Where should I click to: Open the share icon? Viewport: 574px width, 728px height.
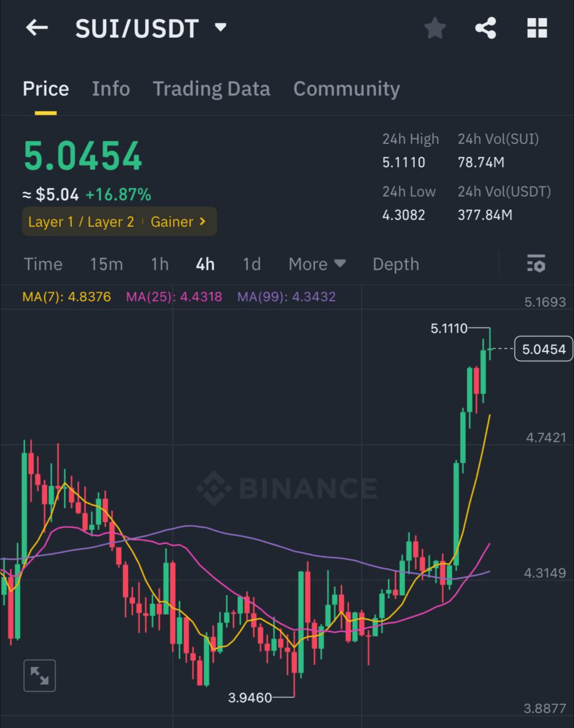click(485, 28)
